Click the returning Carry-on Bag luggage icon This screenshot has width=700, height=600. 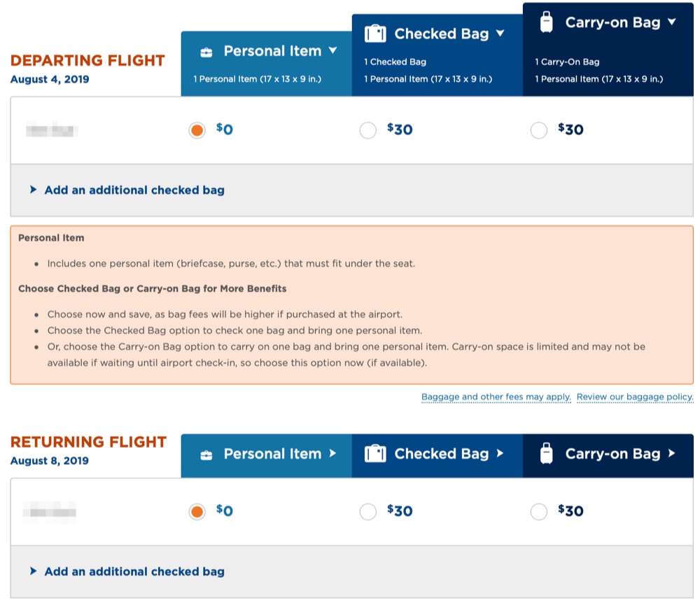(547, 454)
